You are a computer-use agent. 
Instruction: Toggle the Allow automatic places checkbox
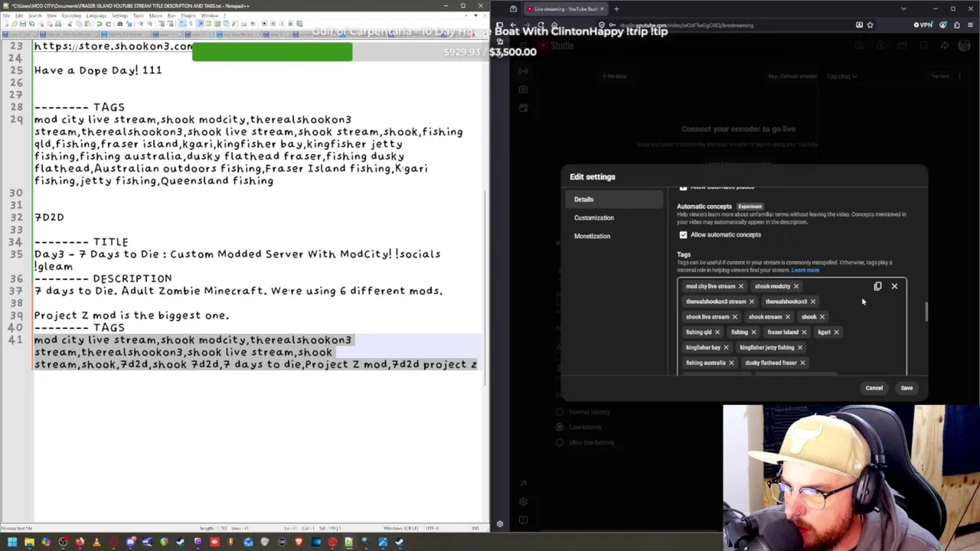[683, 187]
